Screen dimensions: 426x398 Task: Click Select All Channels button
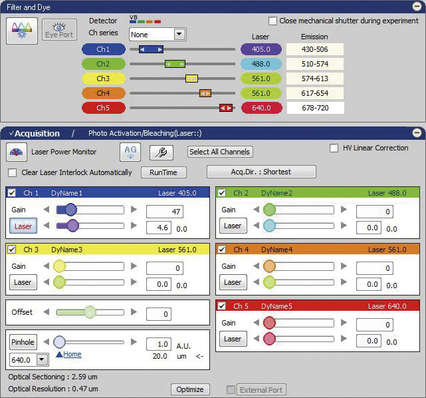pos(220,152)
